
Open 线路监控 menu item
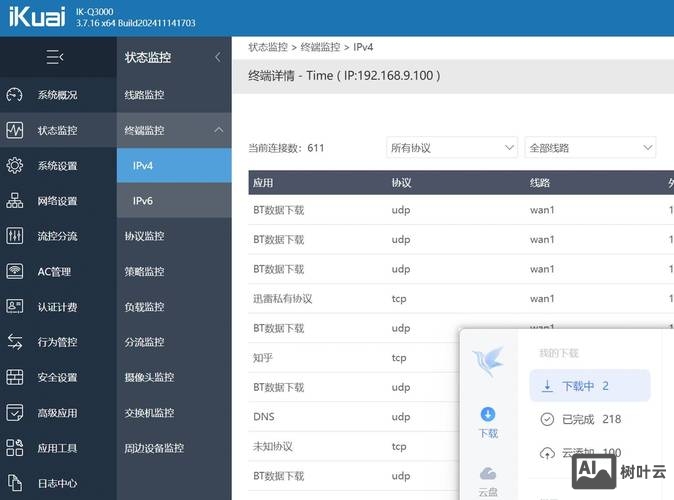coord(174,95)
